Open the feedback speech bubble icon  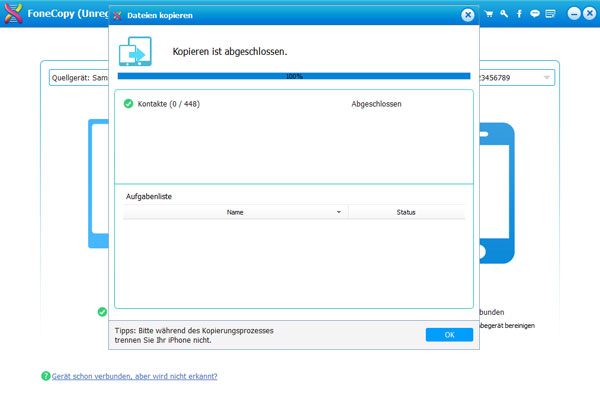click(535, 15)
